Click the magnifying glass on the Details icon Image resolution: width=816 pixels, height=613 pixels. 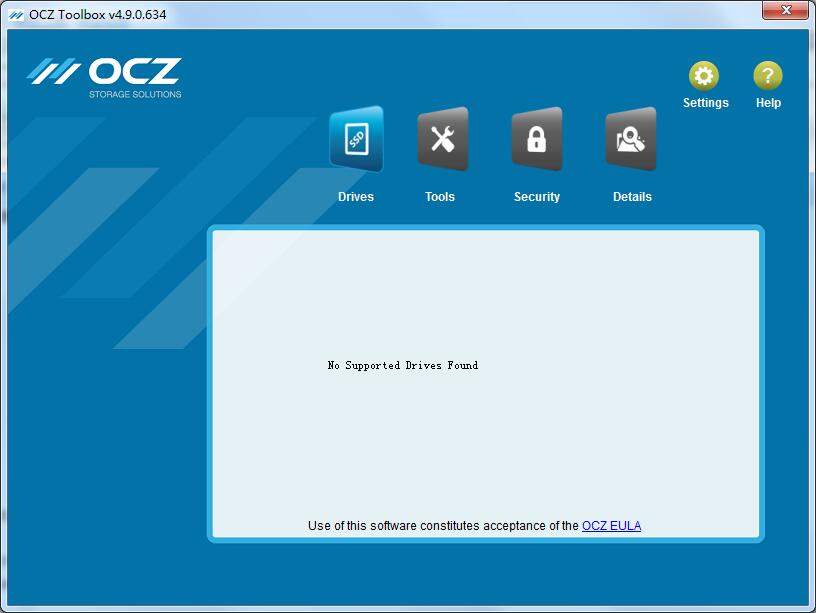click(x=631, y=139)
